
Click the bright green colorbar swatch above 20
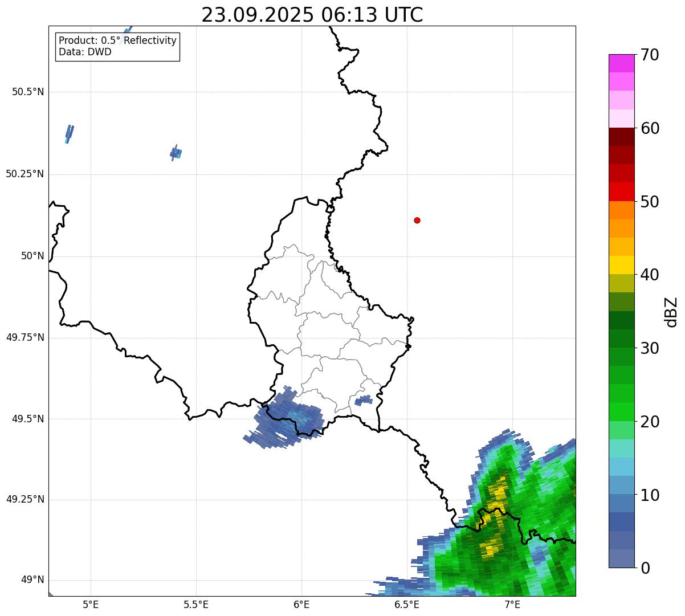click(622, 412)
